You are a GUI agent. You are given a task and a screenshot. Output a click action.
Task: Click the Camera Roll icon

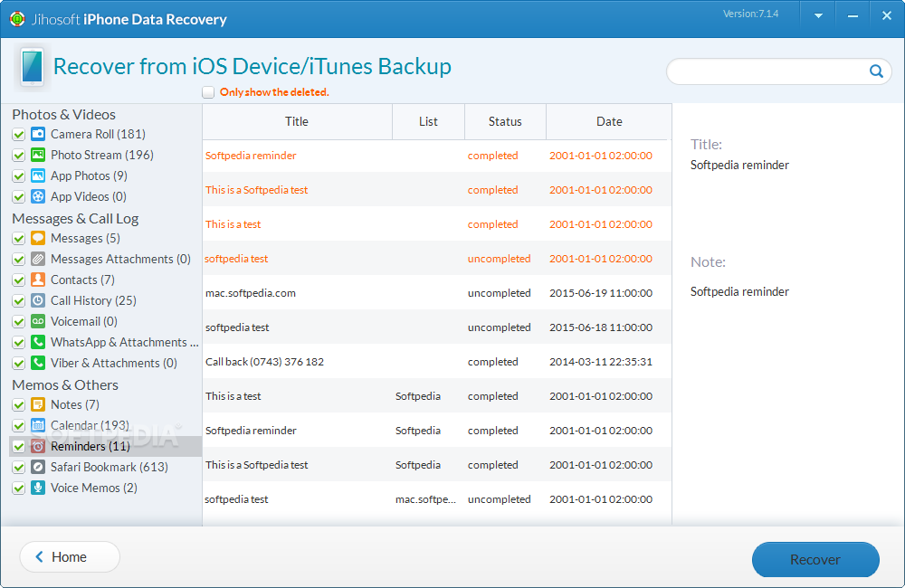click(38, 135)
